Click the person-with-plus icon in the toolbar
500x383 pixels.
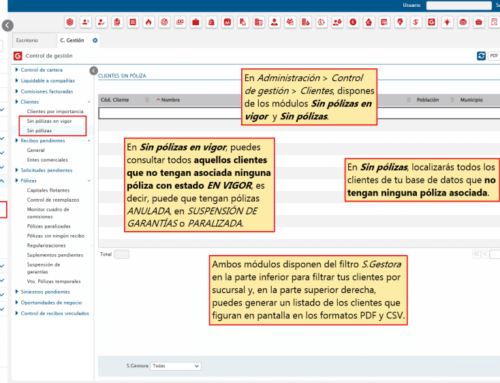pos(86,22)
